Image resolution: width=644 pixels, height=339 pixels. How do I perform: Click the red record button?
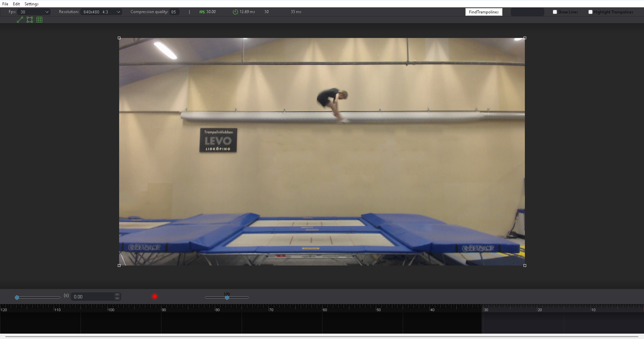tap(155, 297)
